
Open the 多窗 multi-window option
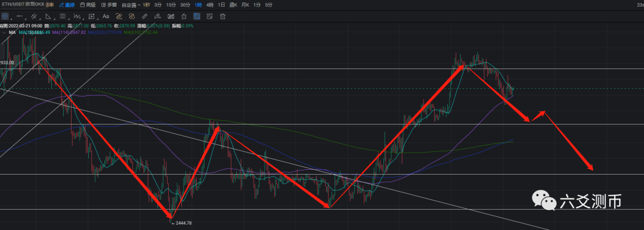pyautogui.click(x=109, y=5)
